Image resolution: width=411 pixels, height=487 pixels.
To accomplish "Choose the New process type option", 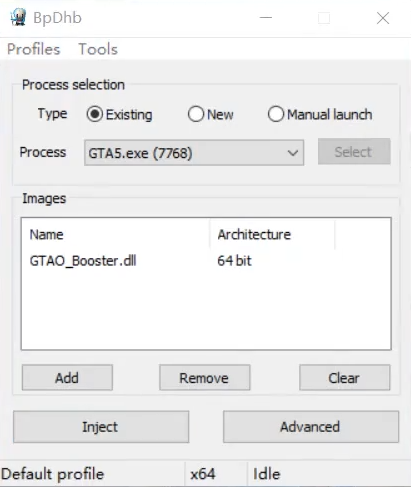I will pyautogui.click(x=196, y=114).
